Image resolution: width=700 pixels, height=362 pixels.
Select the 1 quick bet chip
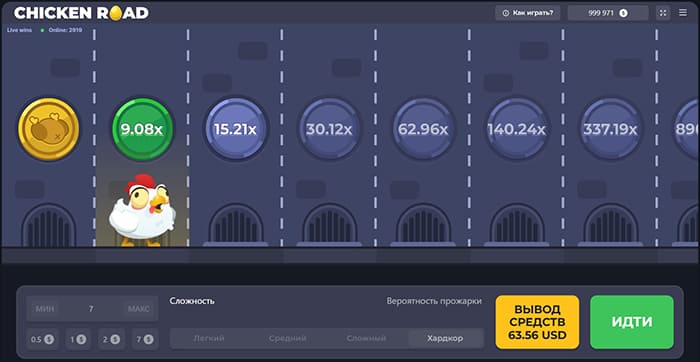pyautogui.click(x=78, y=339)
